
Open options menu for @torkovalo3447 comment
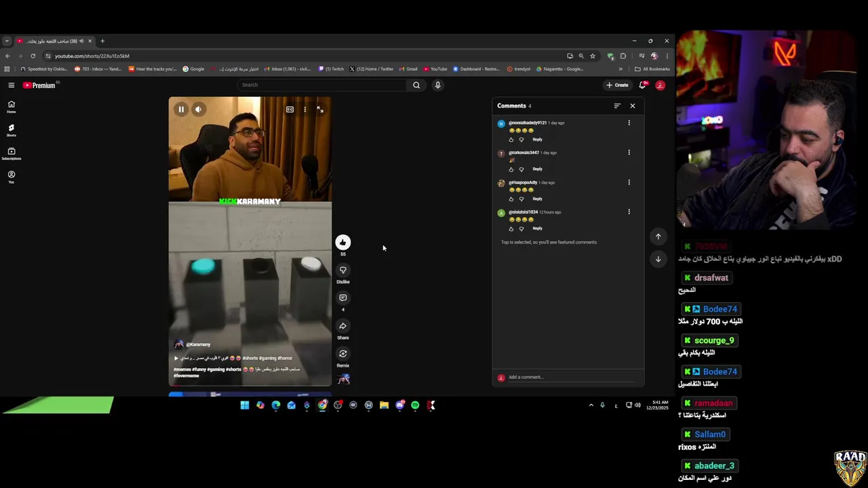(629, 152)
